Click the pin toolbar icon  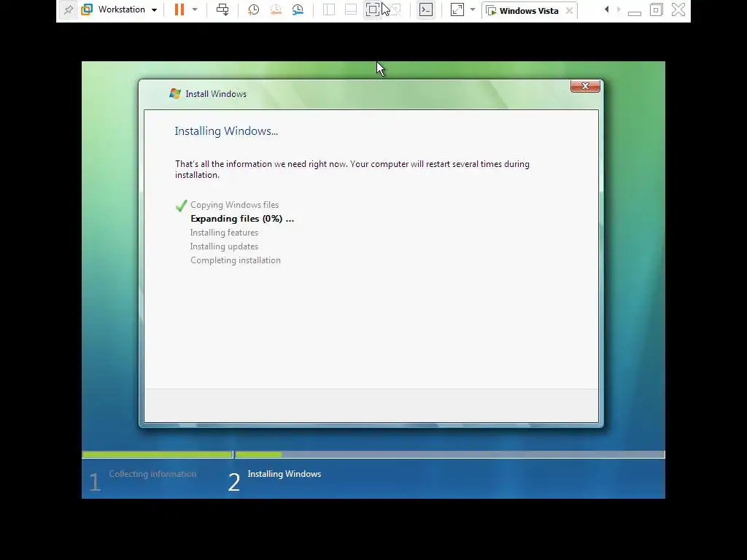(69, 9)
